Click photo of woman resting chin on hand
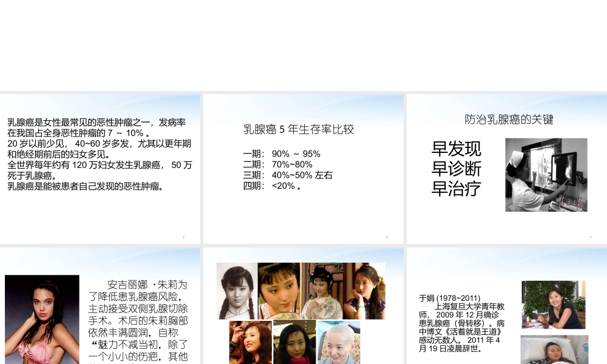Viewport: 607px width, 364px height. 364,291
